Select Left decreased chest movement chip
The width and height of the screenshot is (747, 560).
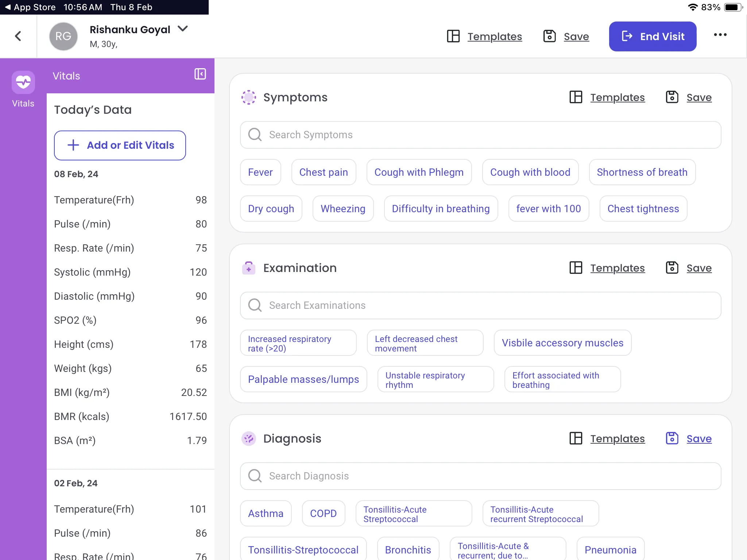(x=425, y=343)
